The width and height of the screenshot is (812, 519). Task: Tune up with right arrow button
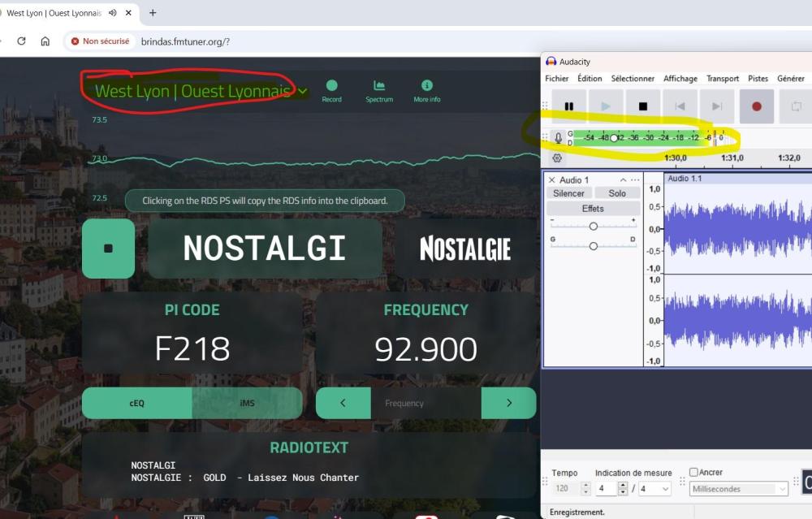(508, 403)
